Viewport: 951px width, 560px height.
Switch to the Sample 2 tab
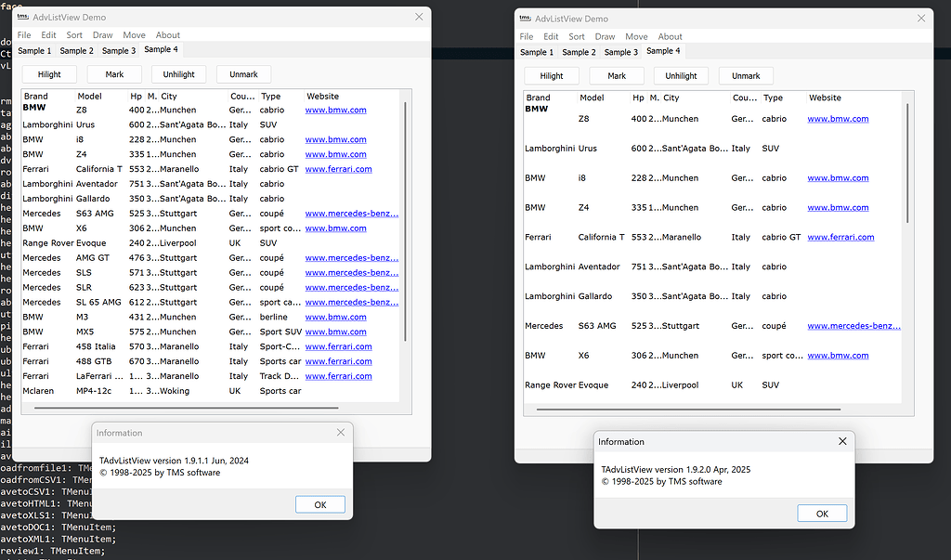click(75, 50)
